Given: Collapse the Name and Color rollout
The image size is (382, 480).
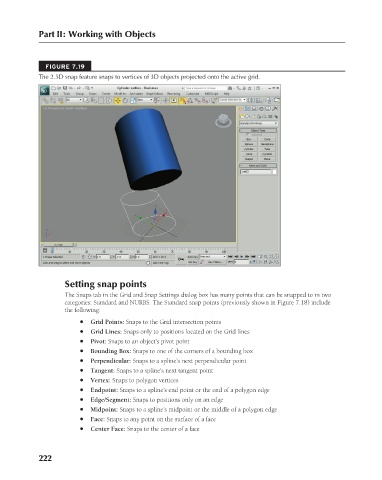Looking at the screenshot, I should (258, 166).
